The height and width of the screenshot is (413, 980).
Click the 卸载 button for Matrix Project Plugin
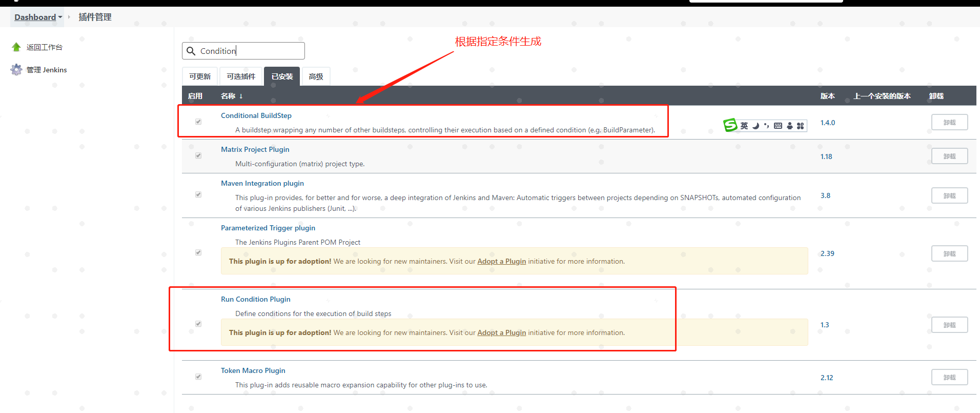tap(950, 156)
